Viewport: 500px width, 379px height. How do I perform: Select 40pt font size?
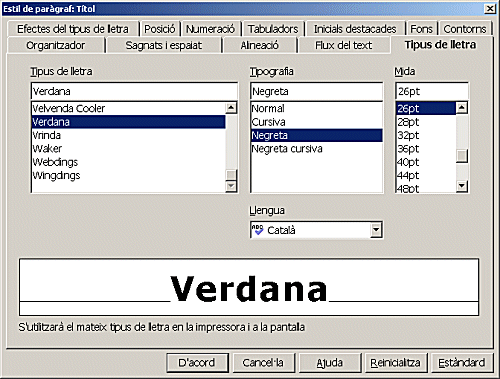click(426, 162)
